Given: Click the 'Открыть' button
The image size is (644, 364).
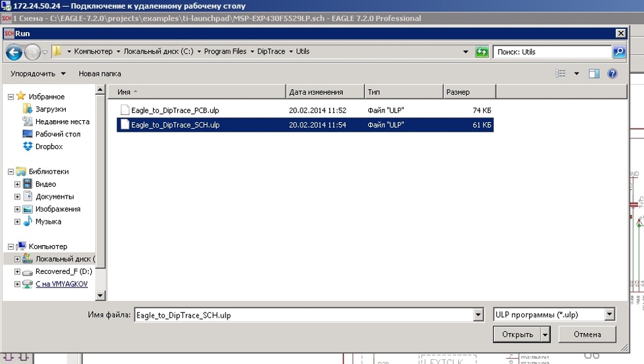Looking at the screenshot, I should pyautogui.click(x=517, y=334).
